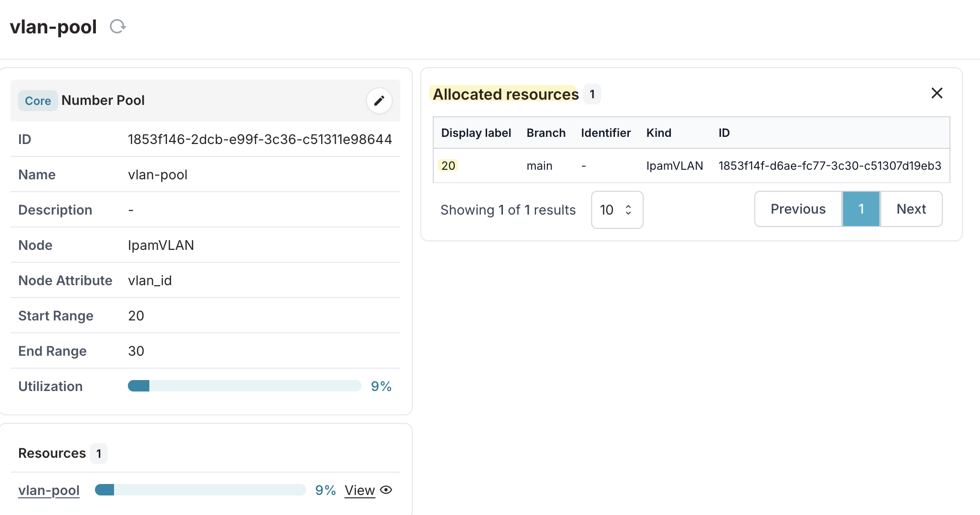Image resolution: width=980 pixels, height=515 pixels.
Task: Click the Utilization progress bar
Action: tap(244, 386)
